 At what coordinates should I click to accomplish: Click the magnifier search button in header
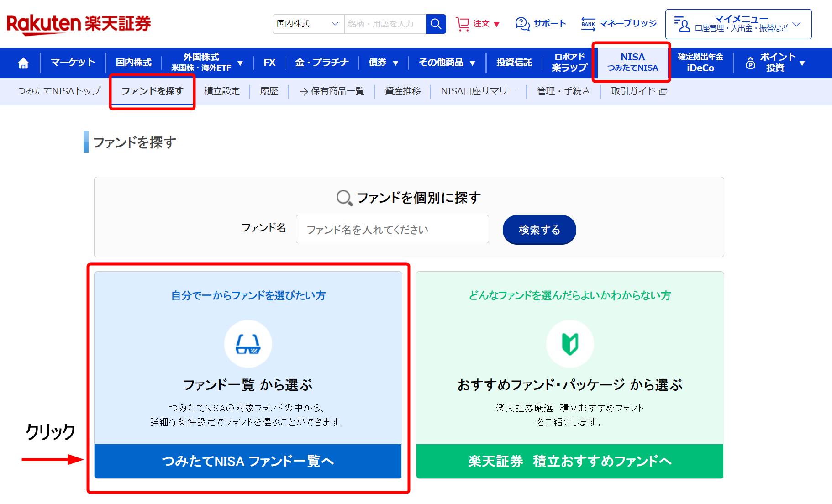pyautogui.click(x=436, y=24)
